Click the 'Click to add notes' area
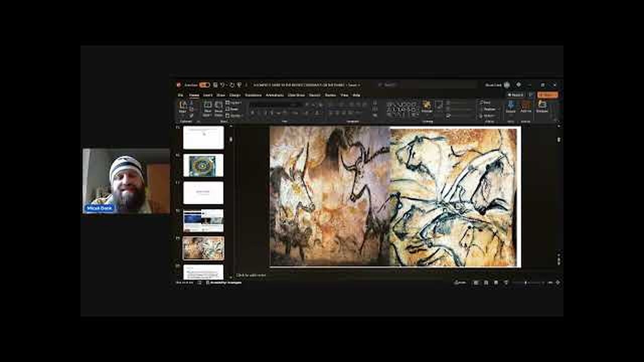This screenshot has height=362, width=644. (x=252, y=275)
